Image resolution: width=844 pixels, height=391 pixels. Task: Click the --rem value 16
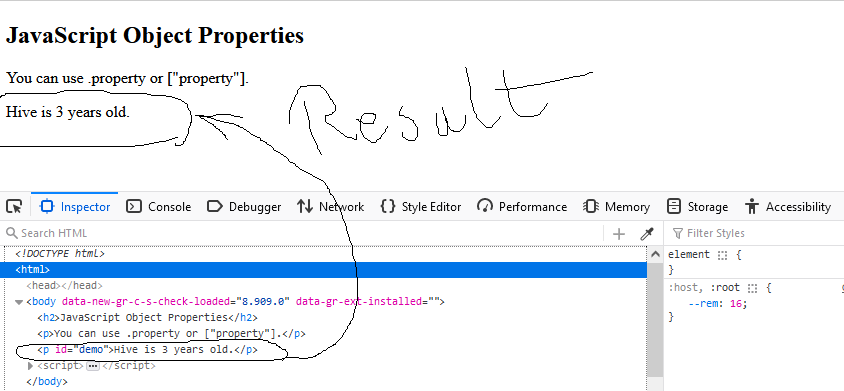tap(737, 304)
